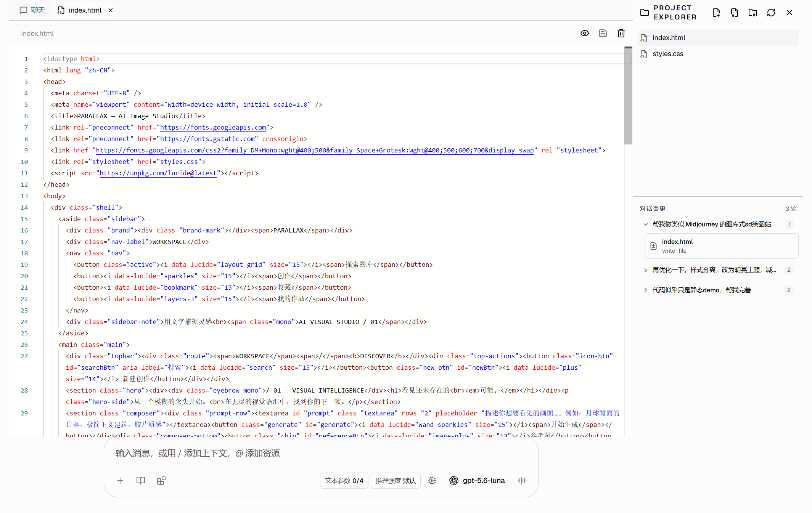Viewport: 812px width, 513px height.
Task: Click the count badge on the 再优化一下 entry
Action: coord(789,270)
